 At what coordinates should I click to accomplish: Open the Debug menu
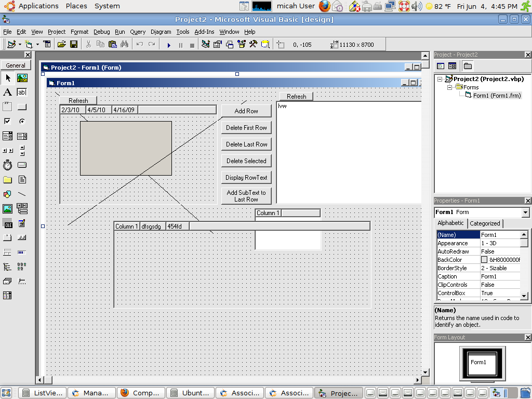(x=101, y=32)
